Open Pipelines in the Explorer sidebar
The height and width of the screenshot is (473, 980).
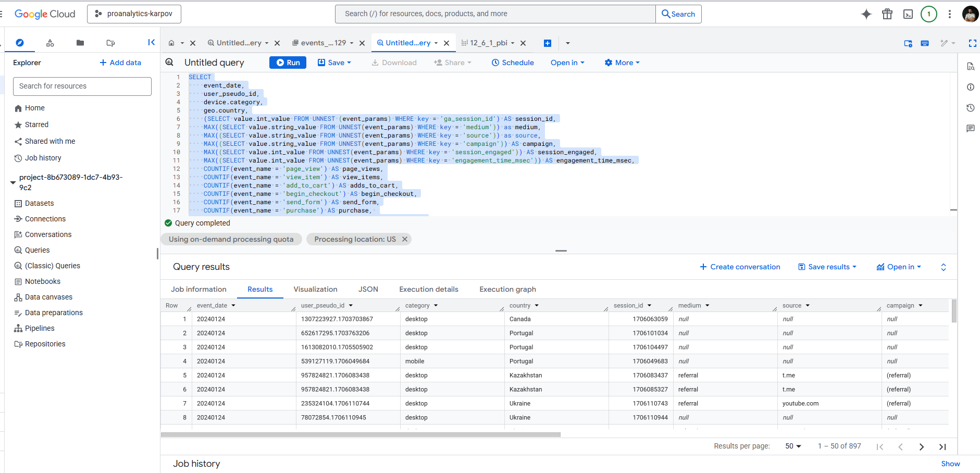tap(40, 328)
